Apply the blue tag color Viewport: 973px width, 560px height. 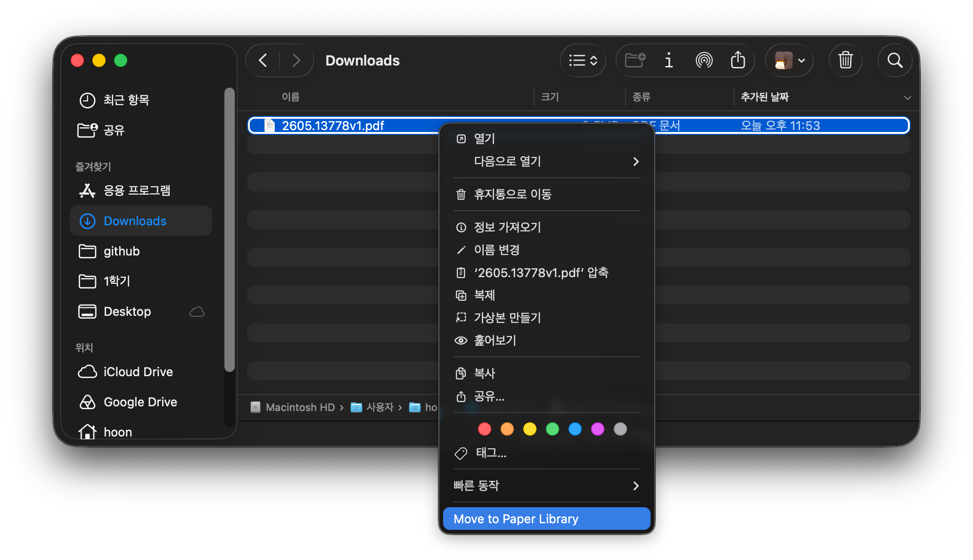pyautogui.click(x=575, y=429)
